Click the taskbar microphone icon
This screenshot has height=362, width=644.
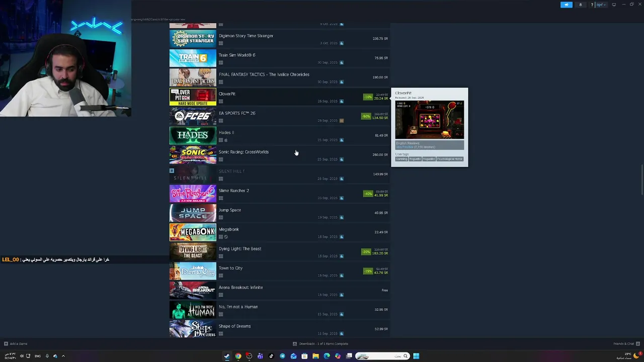pyautogui.click(x=47, y=356)
